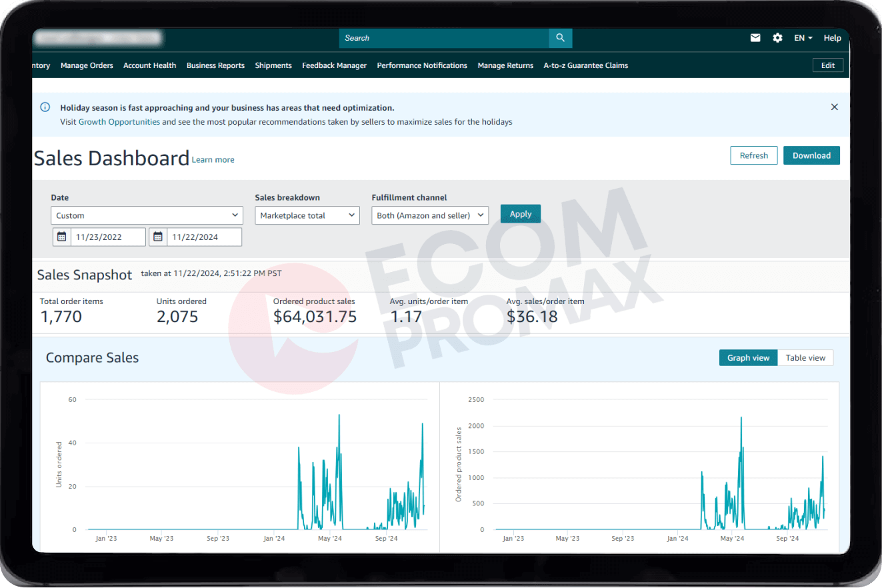Open the Sales breakdown dropdown
This screenshot has height=588, width=882.
[307, 215]
